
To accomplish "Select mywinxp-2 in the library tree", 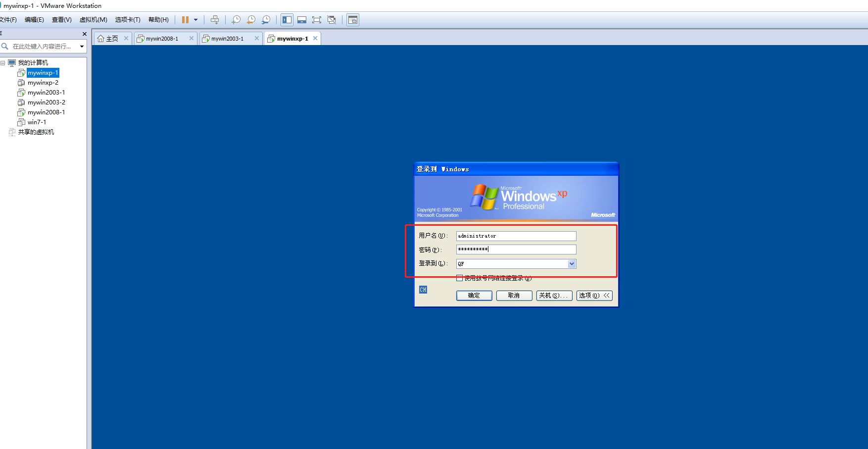I will [x=43, y=83].
